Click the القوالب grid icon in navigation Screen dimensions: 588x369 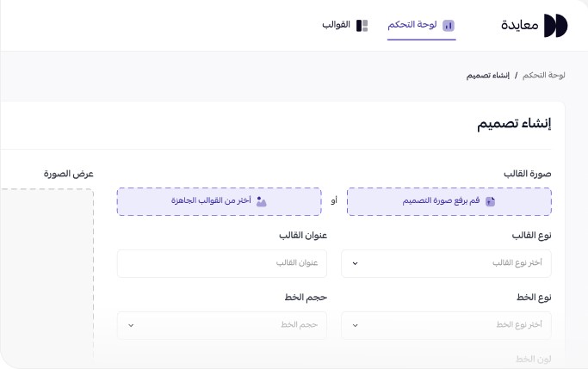(x=362, y=26)
